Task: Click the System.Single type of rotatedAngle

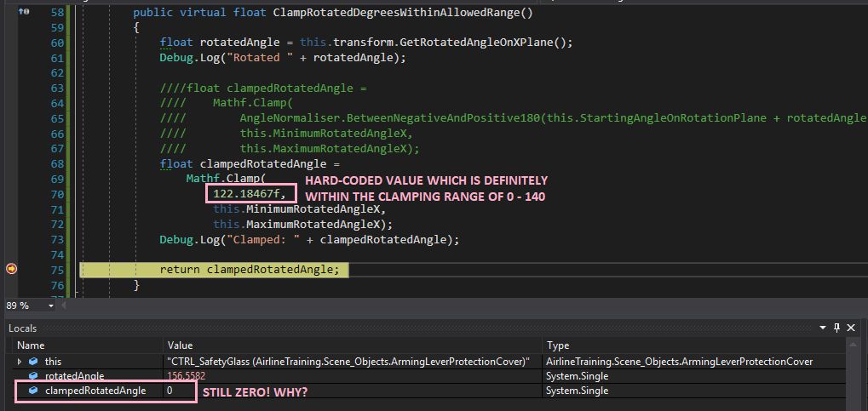Action: (578, 376)
